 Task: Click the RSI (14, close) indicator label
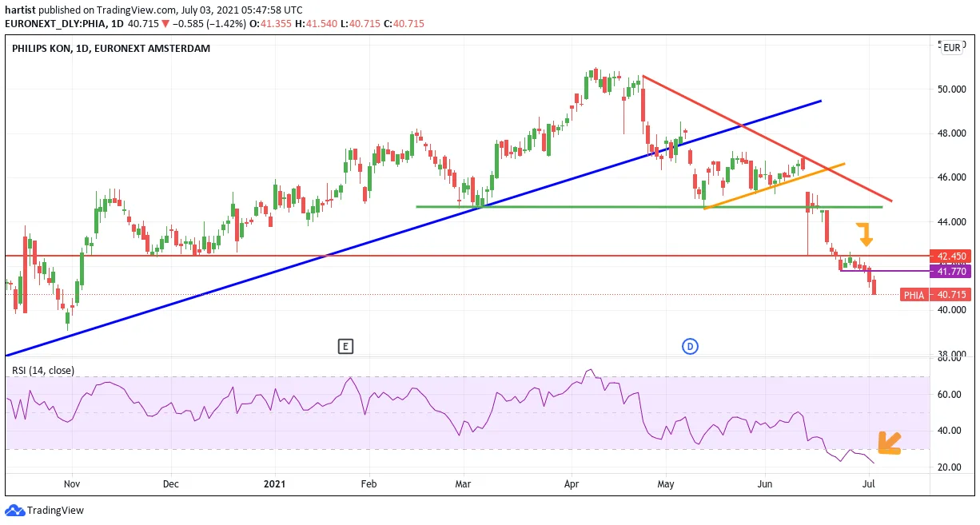pyautogui.click(x=42, y=370)
